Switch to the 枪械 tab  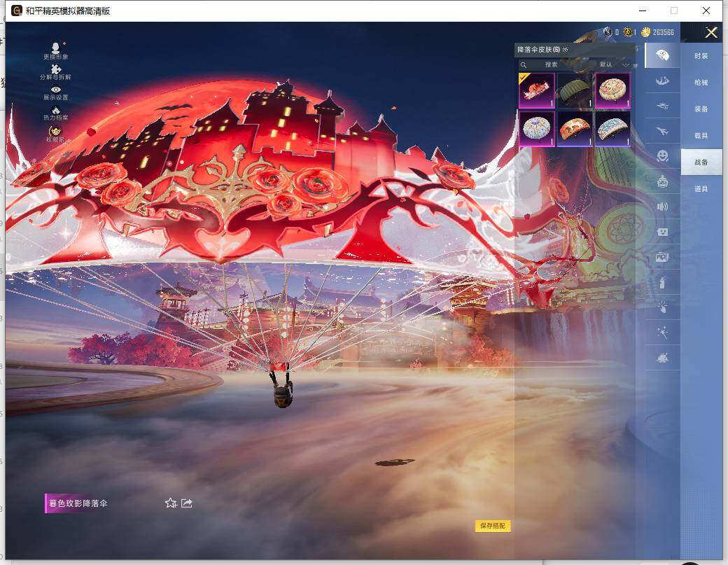click(701, 82)
